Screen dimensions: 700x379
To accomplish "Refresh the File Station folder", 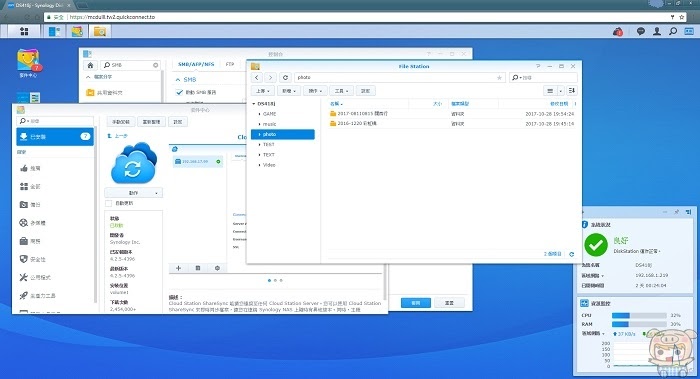I will pyautogui.click(x=285, y=78).
